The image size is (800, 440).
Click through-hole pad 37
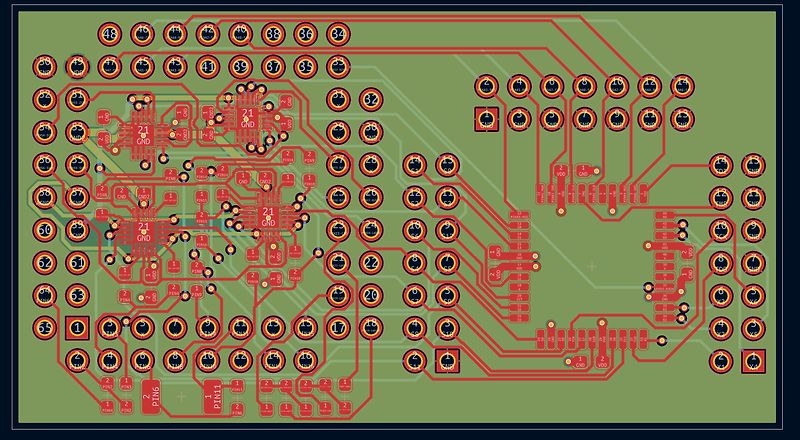pyautogui.click(x=273, y=67)
